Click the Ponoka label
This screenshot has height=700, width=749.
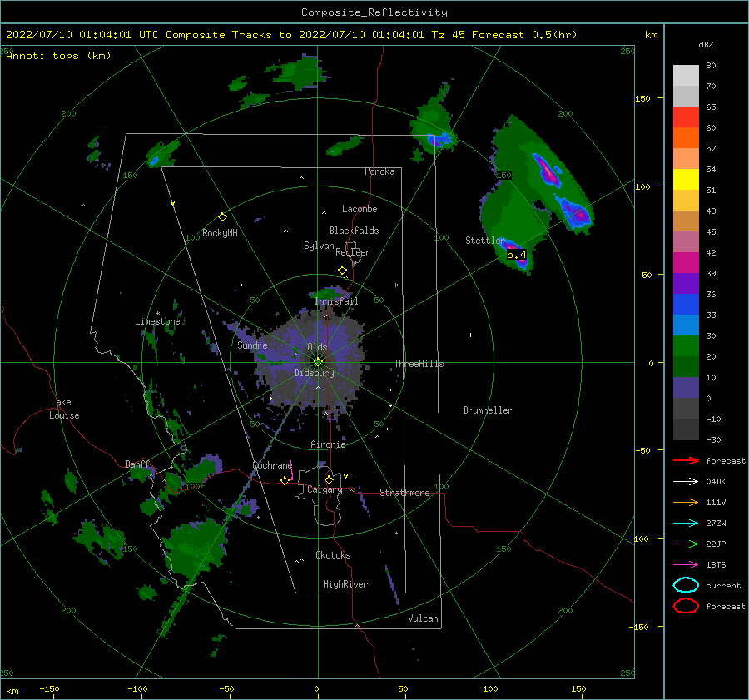pos(379,171)
